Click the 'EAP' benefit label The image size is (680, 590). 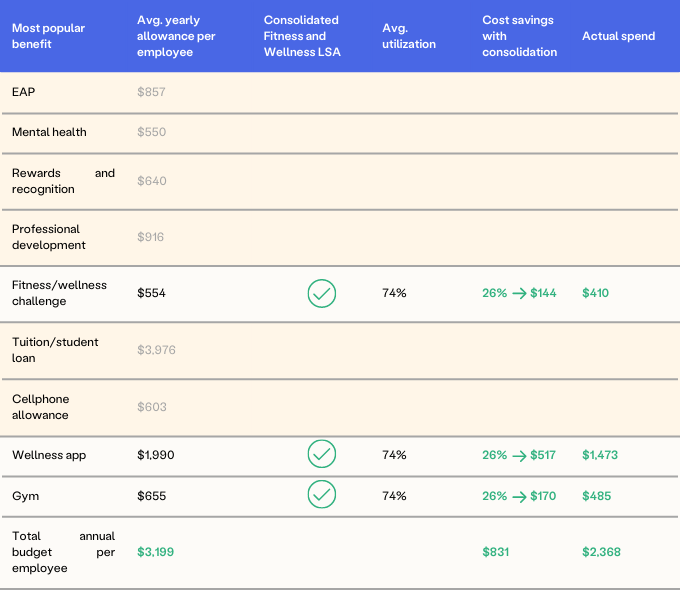point(23,92)
